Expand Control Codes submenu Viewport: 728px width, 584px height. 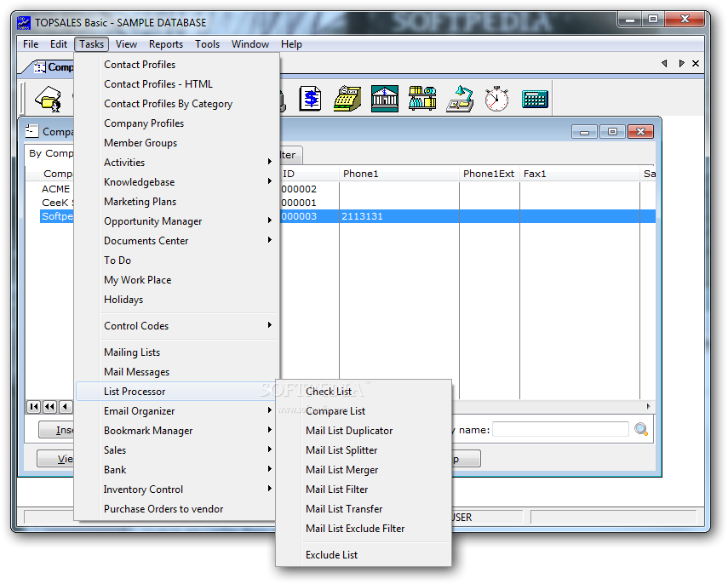coord(177,325)
